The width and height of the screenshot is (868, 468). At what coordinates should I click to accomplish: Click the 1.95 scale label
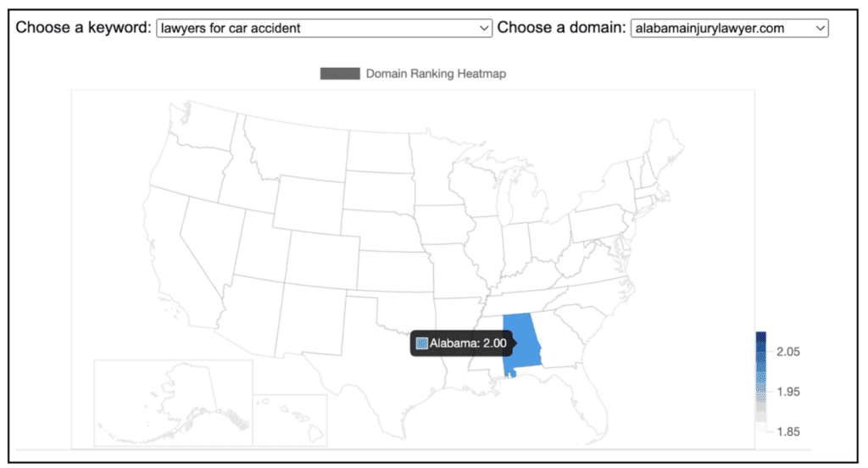point(787,392)
